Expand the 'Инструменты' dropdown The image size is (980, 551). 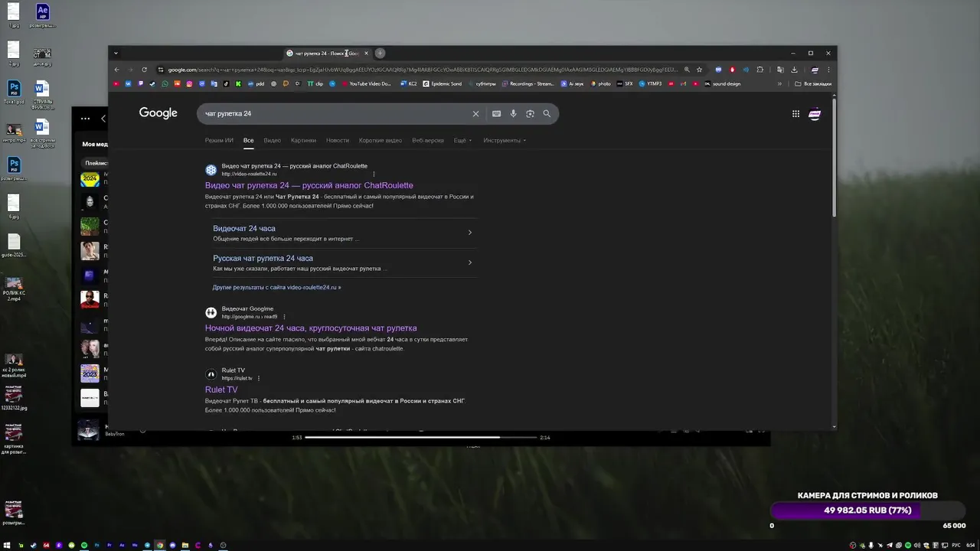(505, 140)
